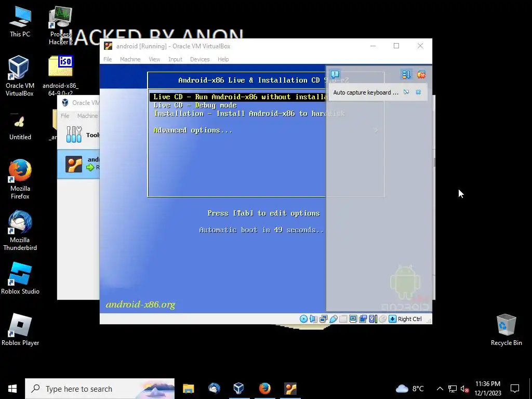
Task: Expand the Advanced options boot entry
Action: click(193, 130)
